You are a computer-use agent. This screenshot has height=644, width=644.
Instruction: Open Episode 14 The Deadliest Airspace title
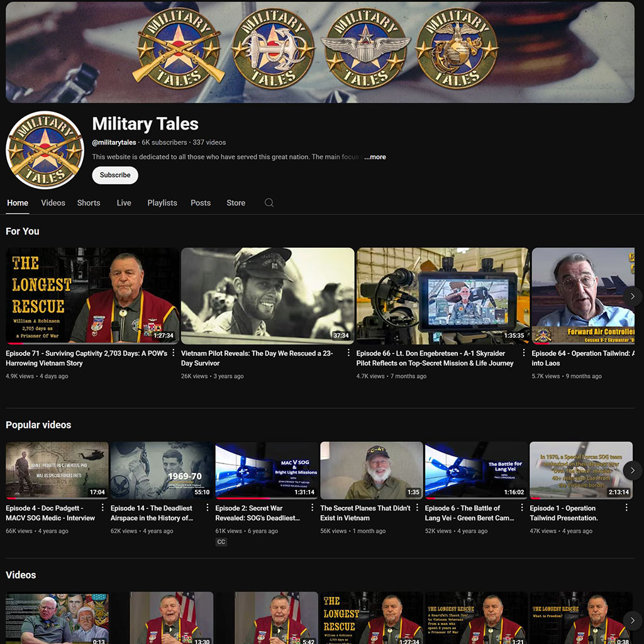[152, 513]
